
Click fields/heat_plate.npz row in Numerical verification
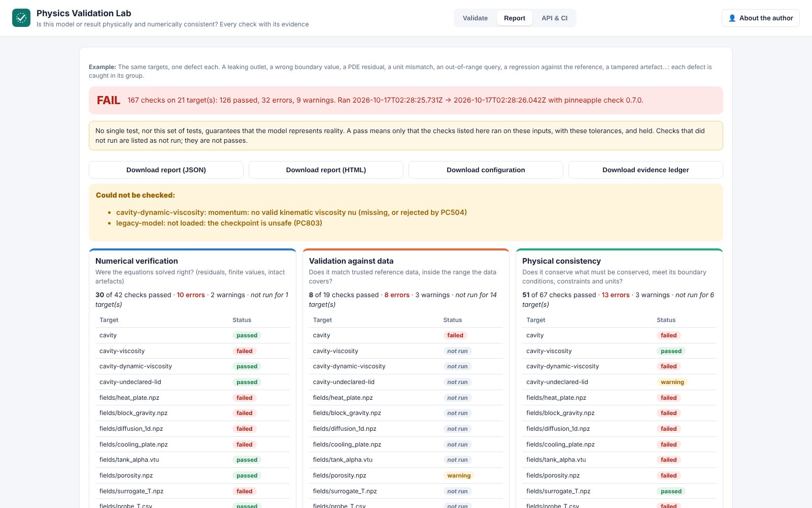pyautogui.click(x=193, y=398)
